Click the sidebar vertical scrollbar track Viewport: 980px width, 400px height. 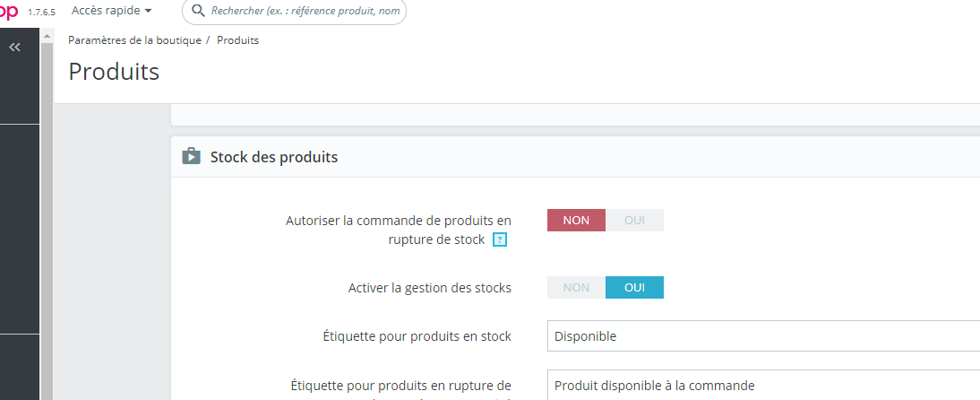click(47, 219)
